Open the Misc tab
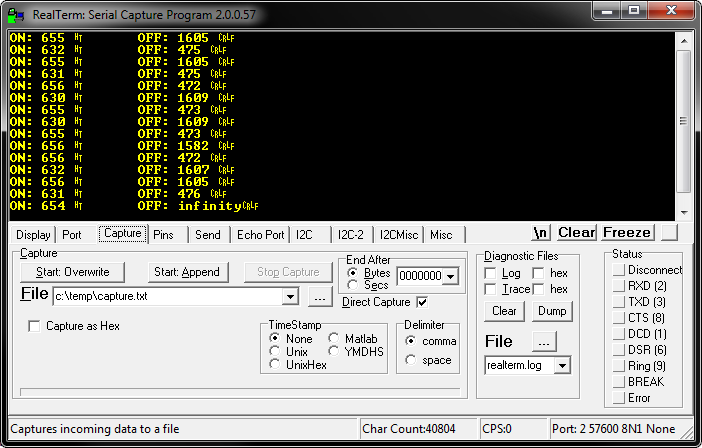702x448 pixels. pyautogui.click(x=441, y=235)
